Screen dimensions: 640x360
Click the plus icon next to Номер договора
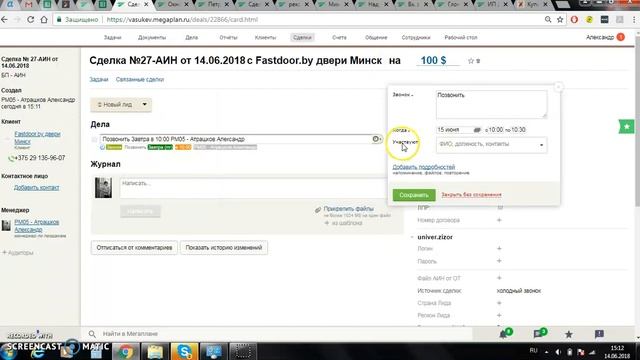coord(499,220)
